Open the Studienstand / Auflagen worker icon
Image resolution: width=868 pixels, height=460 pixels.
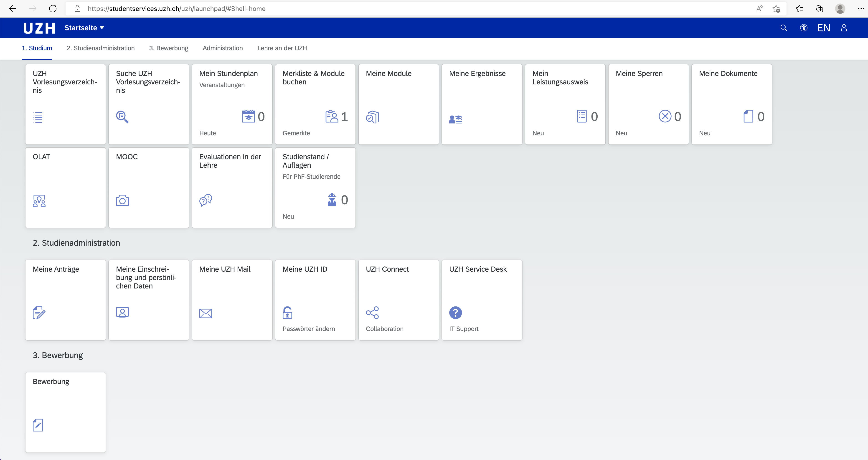[332, 199]
